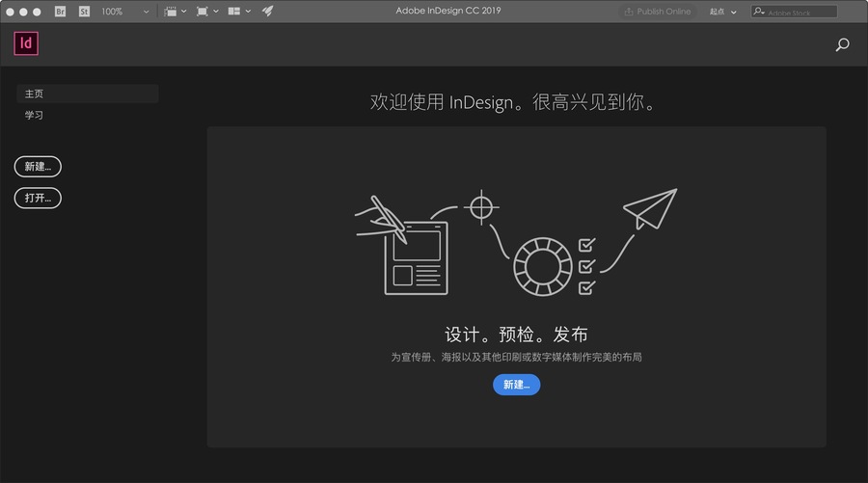This screenshot has height=483, width=868.
Task: Click the 新建... button in sidebar
Action: click(x=38, y=167)
